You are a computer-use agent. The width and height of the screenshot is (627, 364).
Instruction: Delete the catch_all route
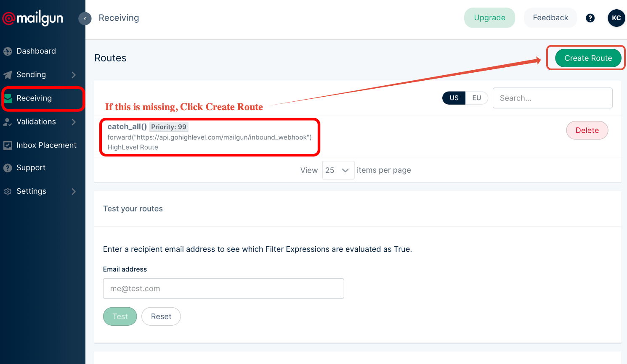587,130
